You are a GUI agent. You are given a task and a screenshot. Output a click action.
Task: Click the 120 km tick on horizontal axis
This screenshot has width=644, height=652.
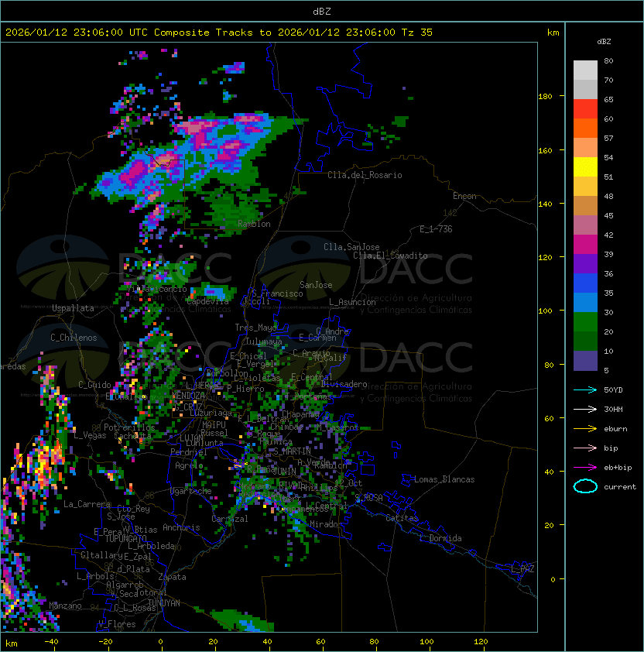(x=481, y=642)
